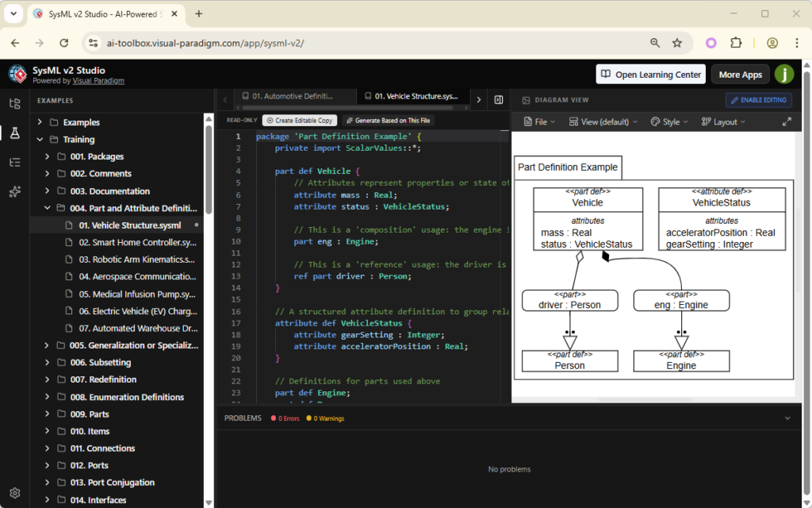Click the SysML v2 Studio logo
Screen dimensions: 812x508
[17, 75]
